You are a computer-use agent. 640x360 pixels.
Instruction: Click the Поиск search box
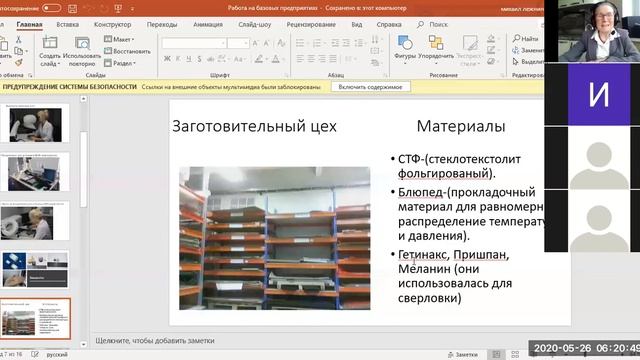click(x=433, y=24)
